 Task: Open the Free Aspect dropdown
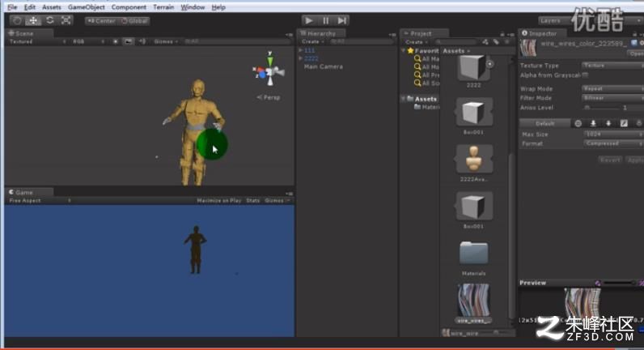point(40,201)
